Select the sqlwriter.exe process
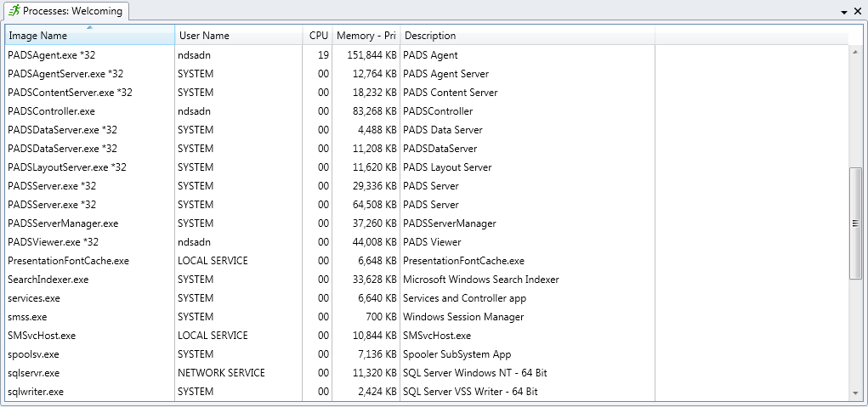Image resolution: width=868 pixels, height=407 pixels. pyautogui.click(x=36, y=392)
